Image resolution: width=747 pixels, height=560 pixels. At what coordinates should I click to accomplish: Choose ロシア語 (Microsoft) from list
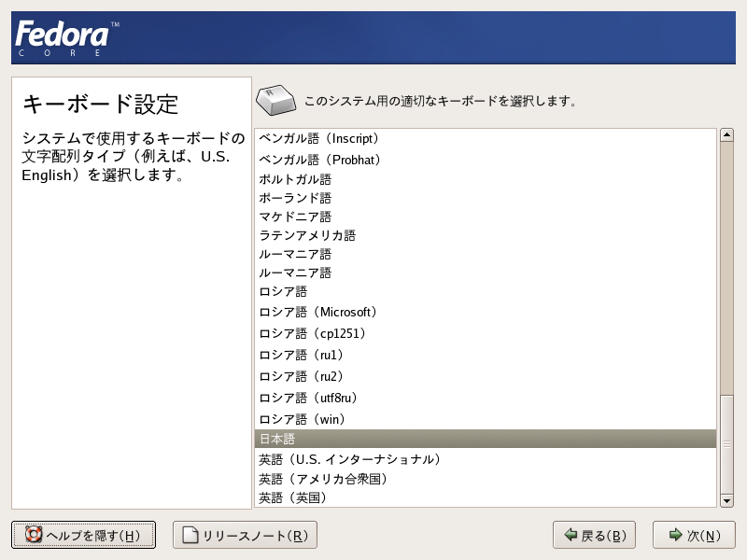[x=485, y=313]
